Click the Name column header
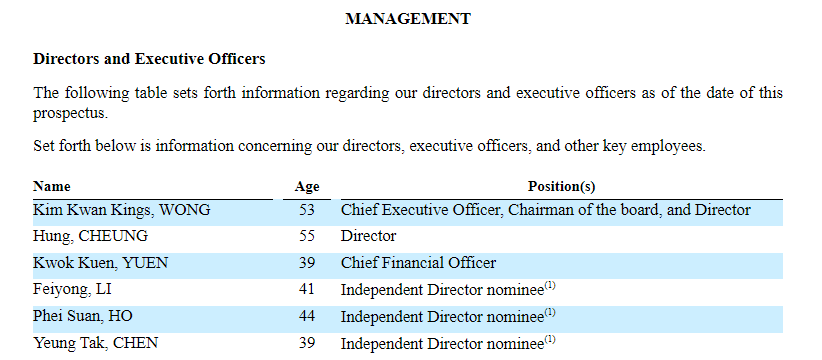The height and width of the screenshot is (360, 822). tap(51, 186)
